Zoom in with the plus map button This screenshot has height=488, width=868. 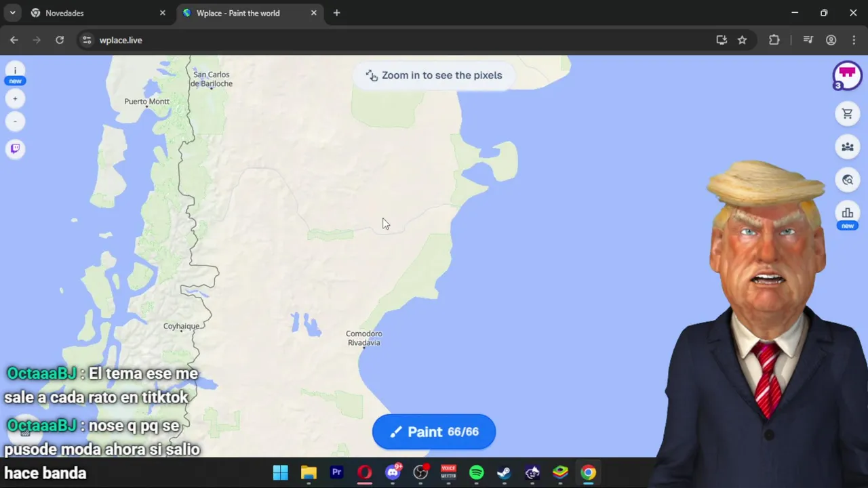pos(15,99)
